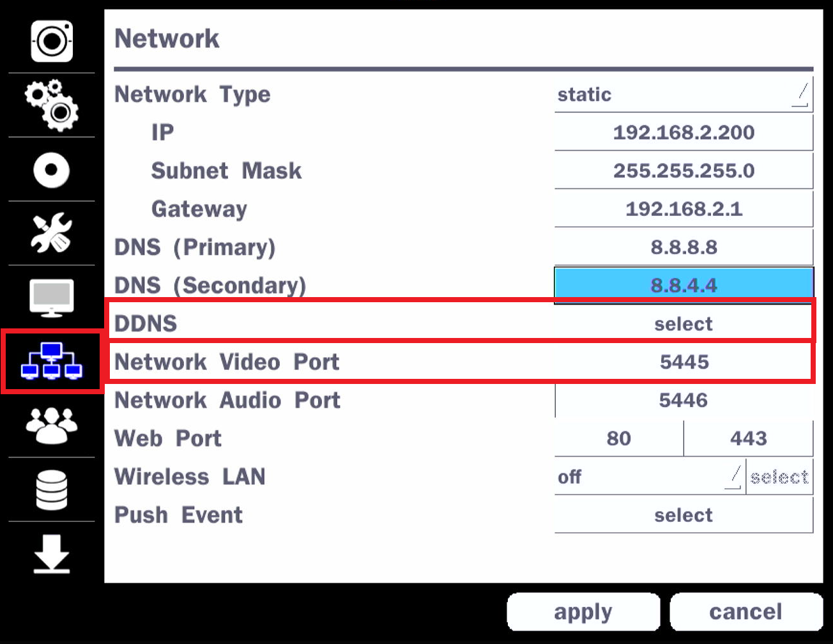This screenshot has width=833, height=644.
Task: Open the User management icon
Action: pyautogui.click(x=51, y=425)
